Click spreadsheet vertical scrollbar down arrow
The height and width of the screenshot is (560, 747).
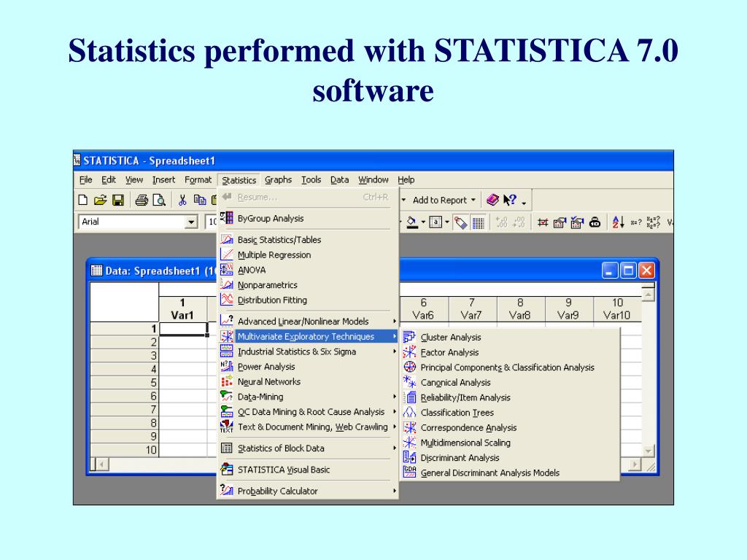click(648, 451)
